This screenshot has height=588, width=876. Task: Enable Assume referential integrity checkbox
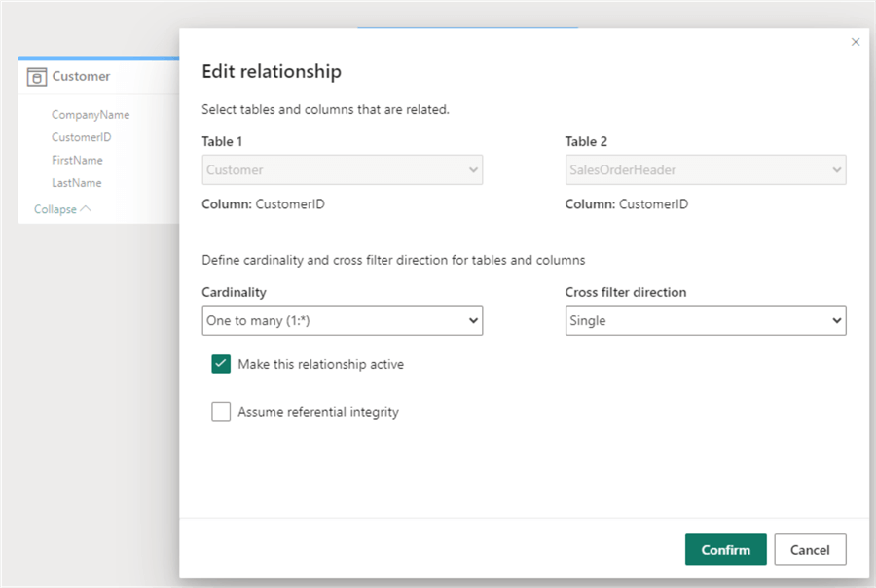pos(221,412)
